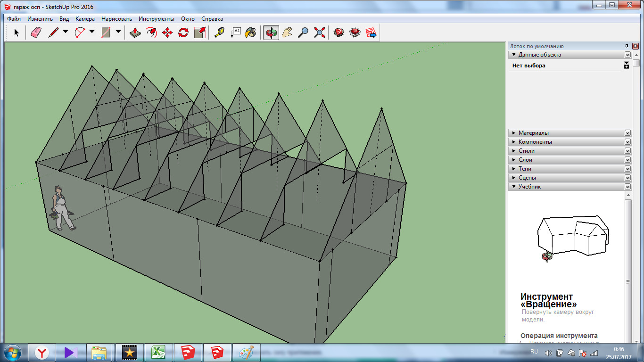This screenshot has height=362, width=644.
Task: Click the Zoom Extents tool
Action: click(319, 33)
